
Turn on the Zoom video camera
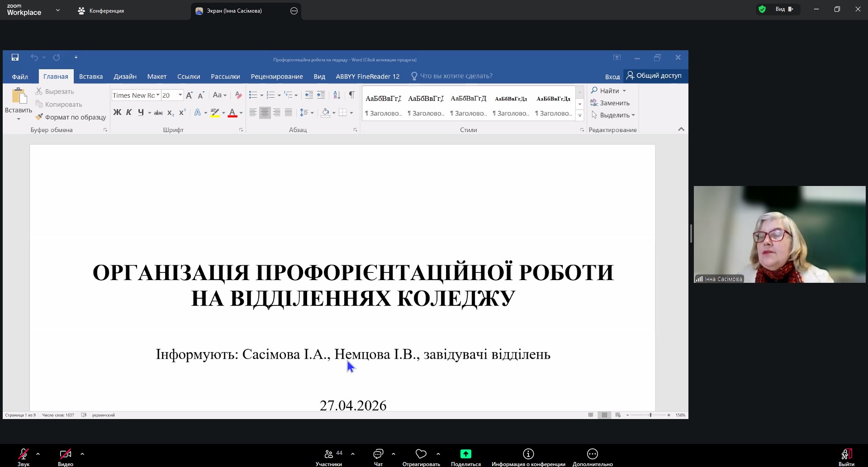(65, 454)
